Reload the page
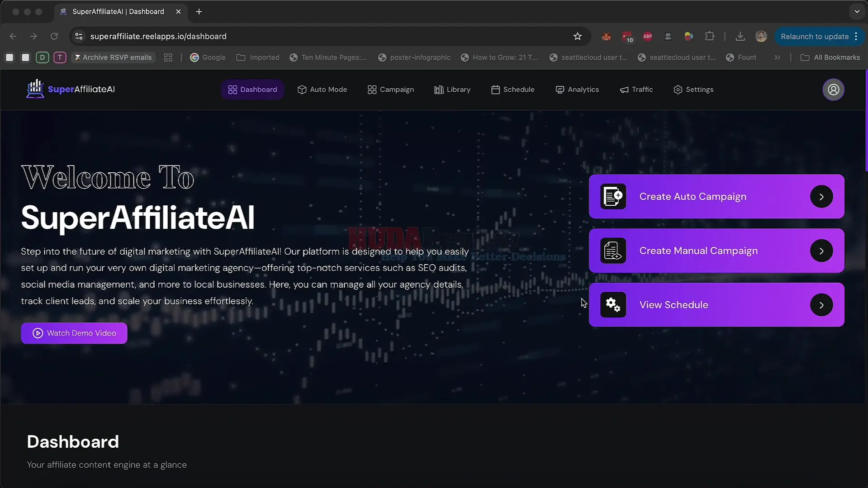868x488 pixels. (54, 36)
